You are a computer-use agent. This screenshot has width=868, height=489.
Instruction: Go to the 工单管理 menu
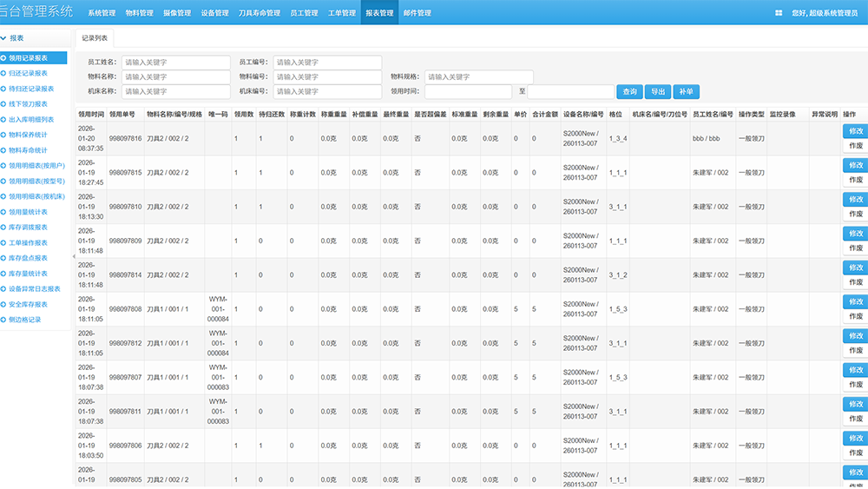341,13
